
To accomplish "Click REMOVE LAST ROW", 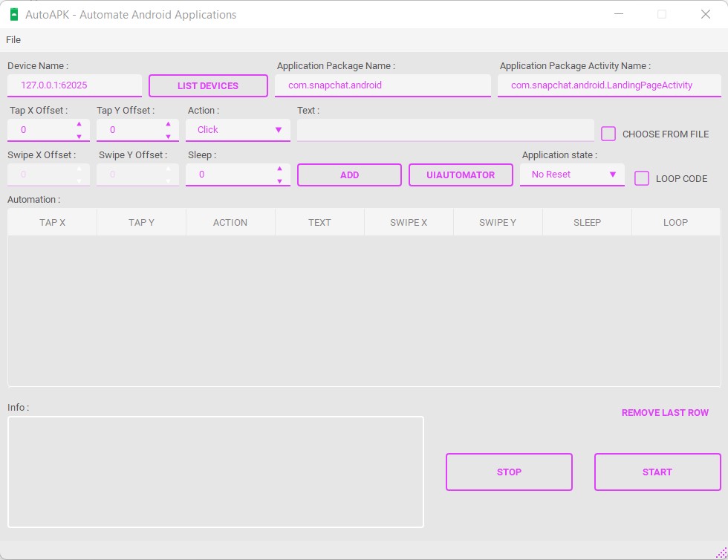I will [x=665, y=412].
